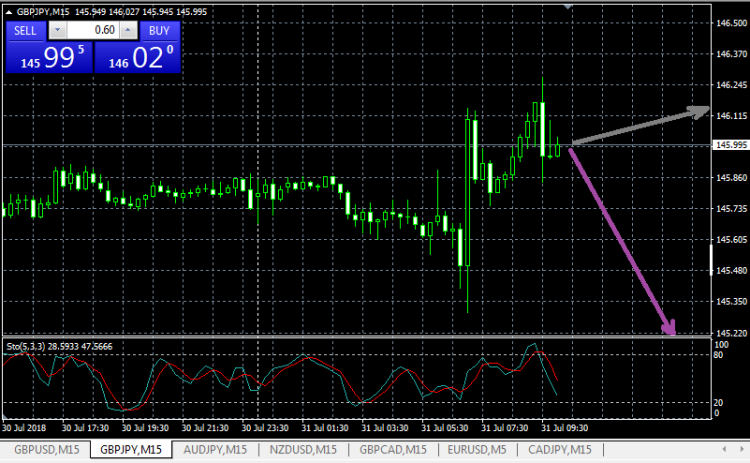Click the 31 Jul 01:30 time label
Screen dimensions: 750x463
(325, 428)
